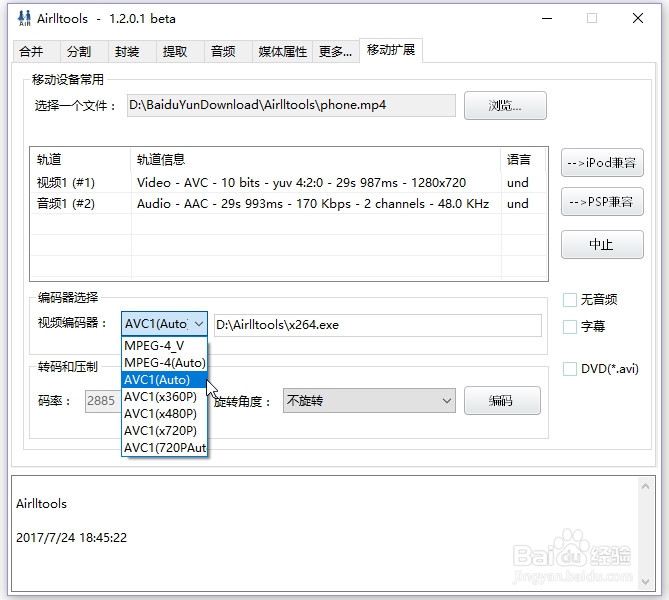Click the 码率 field showing 2885
The image size is (669, 600).
pos(103,401)
